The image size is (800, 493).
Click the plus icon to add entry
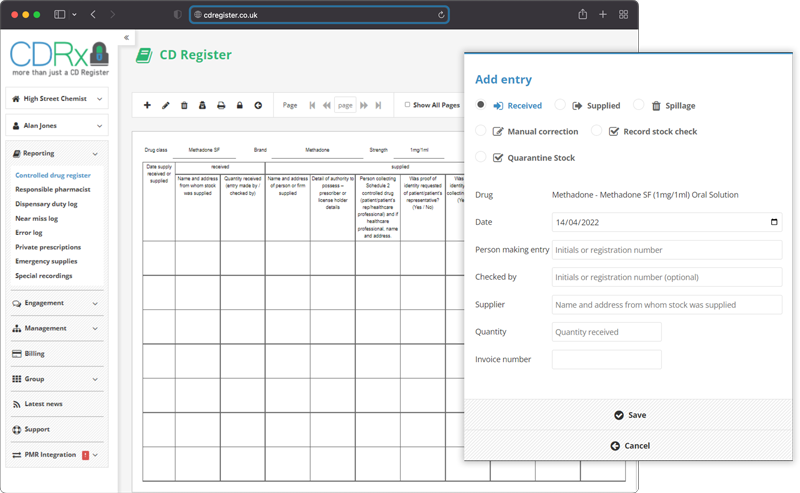tap(147, 105)
